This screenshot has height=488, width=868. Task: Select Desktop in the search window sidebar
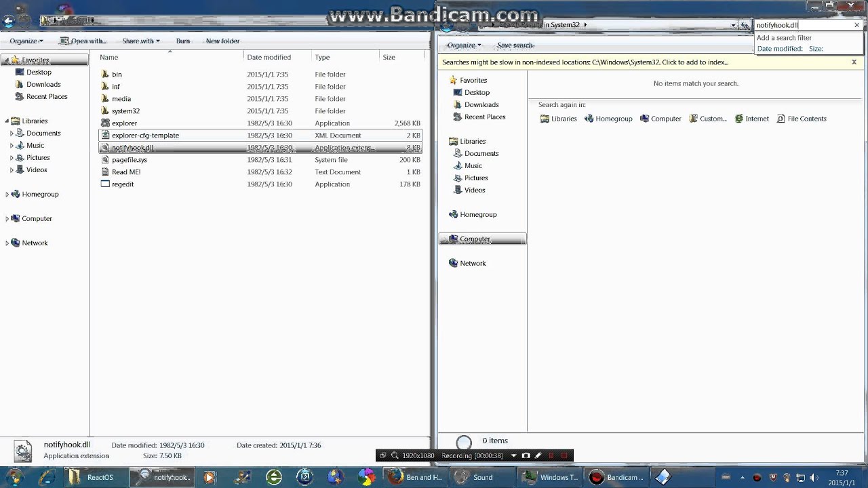coord(477,93)
